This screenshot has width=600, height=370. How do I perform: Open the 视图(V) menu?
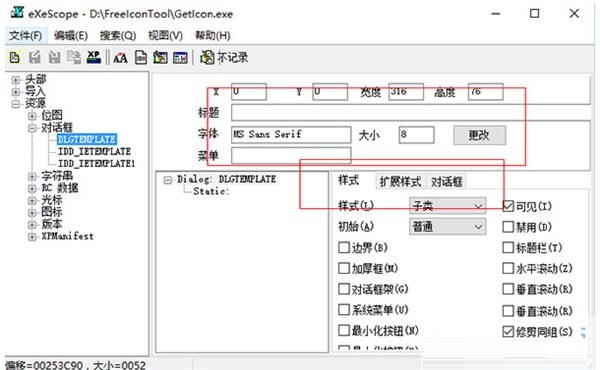pos(165,36)
